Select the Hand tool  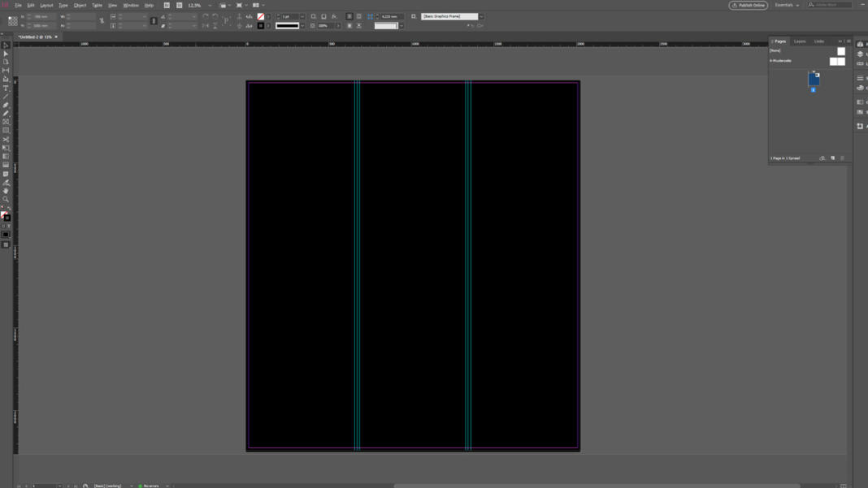[x=5, y=189]
